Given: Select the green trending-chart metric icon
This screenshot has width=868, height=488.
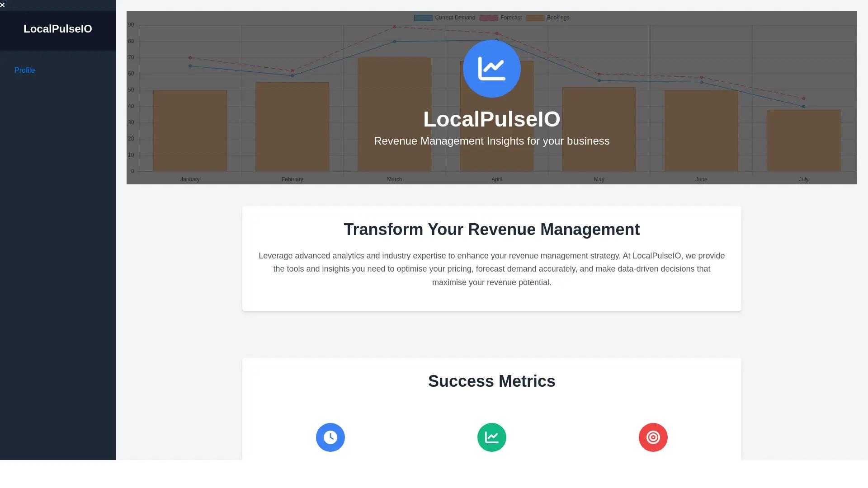Looking at the screenshot, I should (x=491, y=437).
